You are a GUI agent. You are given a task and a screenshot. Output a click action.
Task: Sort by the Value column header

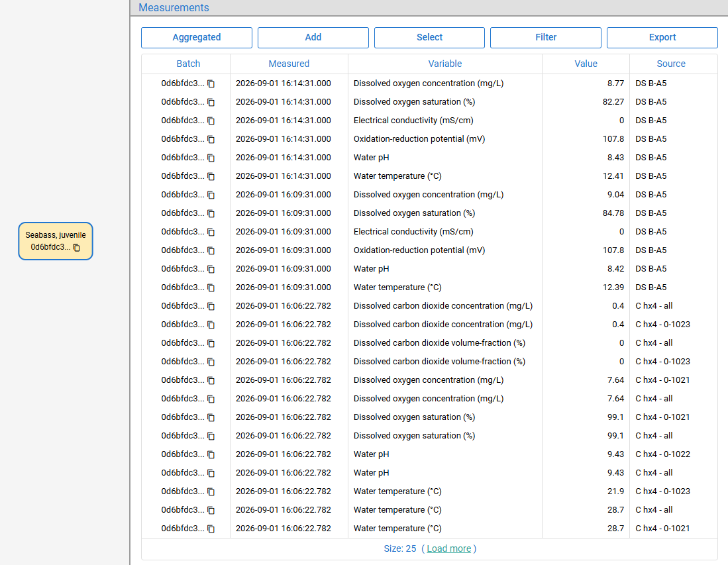pos(586,64)
